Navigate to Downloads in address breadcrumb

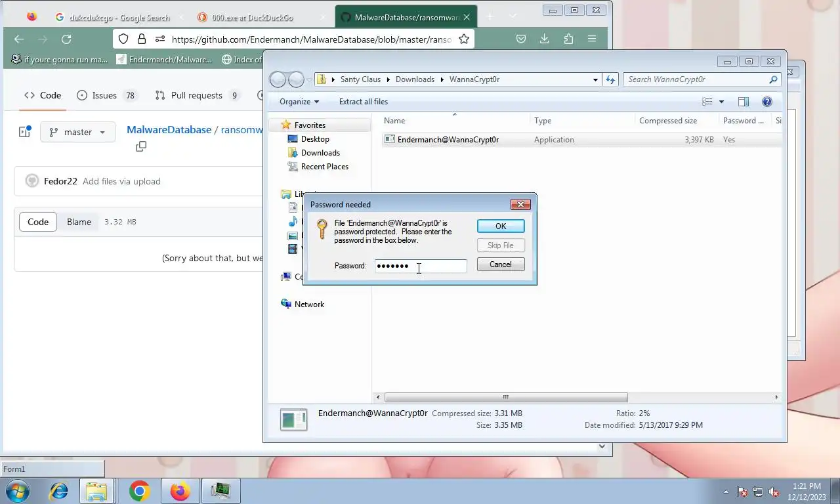click(415, 79)
